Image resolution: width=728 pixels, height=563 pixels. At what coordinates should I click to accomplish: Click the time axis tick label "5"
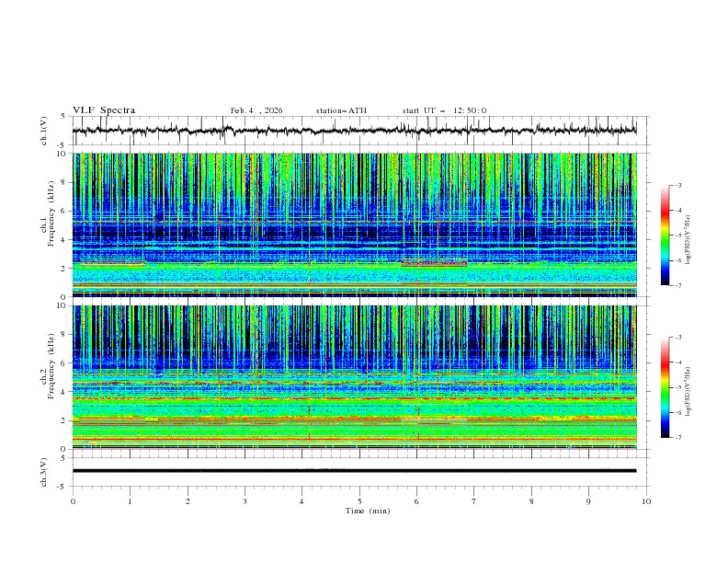[359, 501]
